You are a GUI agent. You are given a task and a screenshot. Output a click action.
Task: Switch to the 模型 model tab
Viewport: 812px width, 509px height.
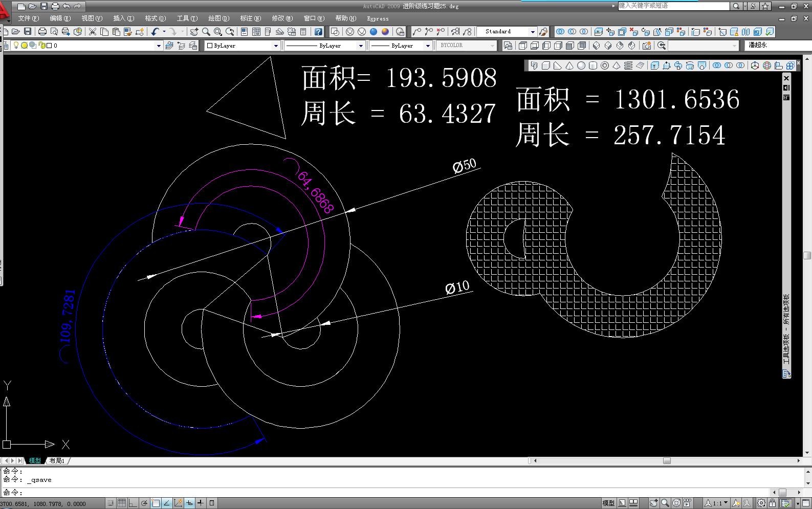(35, 461)
